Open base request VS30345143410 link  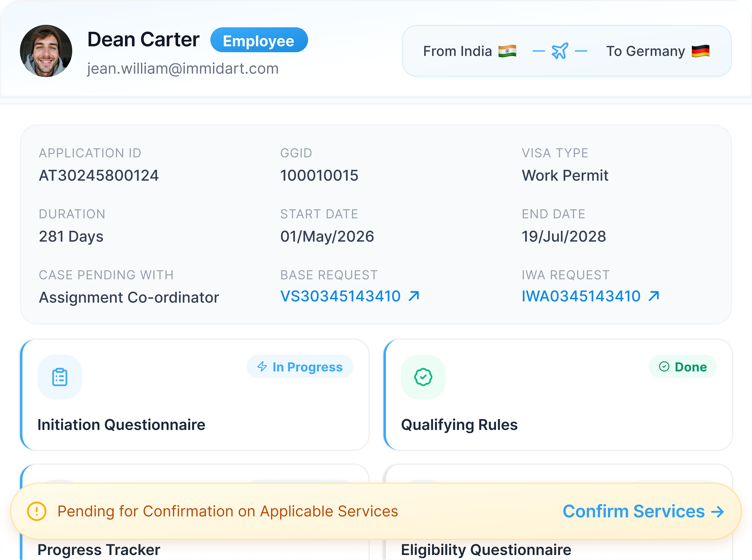pyautogui.click(x=340, y=296)
